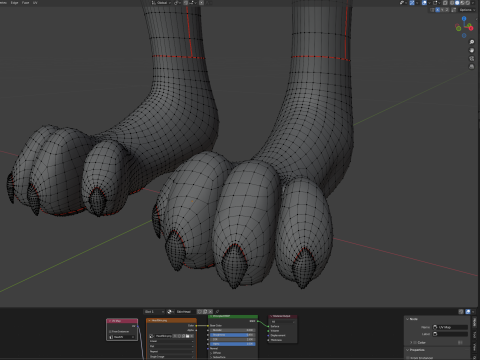The height and width of the screenshot is (360, 480).
Task: Click the blue Z axis gizmo
Action: [x=464, y=19]
